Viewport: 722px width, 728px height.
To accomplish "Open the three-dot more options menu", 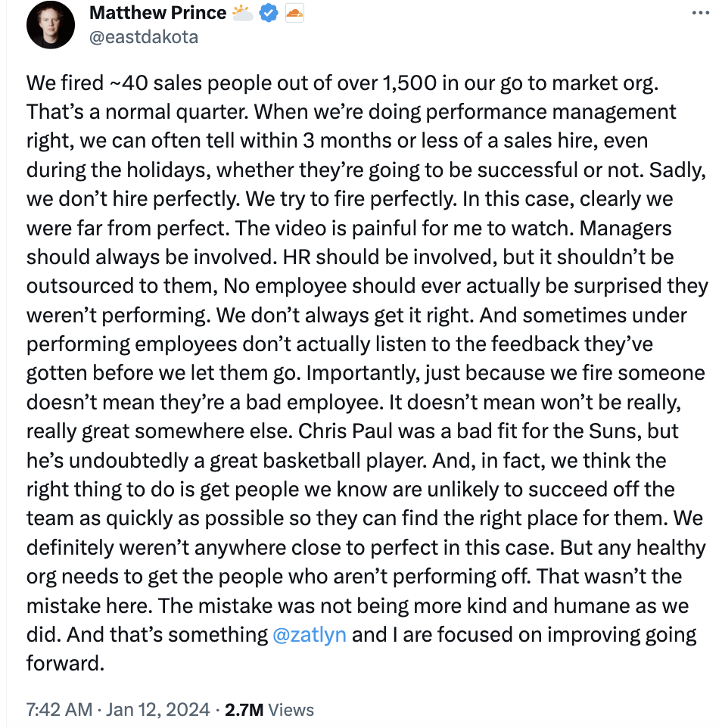I will coord(700,13).
